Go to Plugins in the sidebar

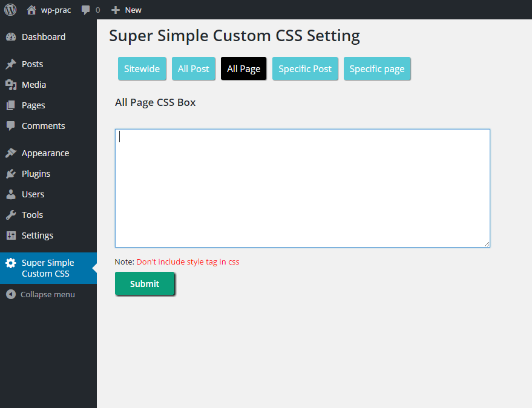click(48, 174)
